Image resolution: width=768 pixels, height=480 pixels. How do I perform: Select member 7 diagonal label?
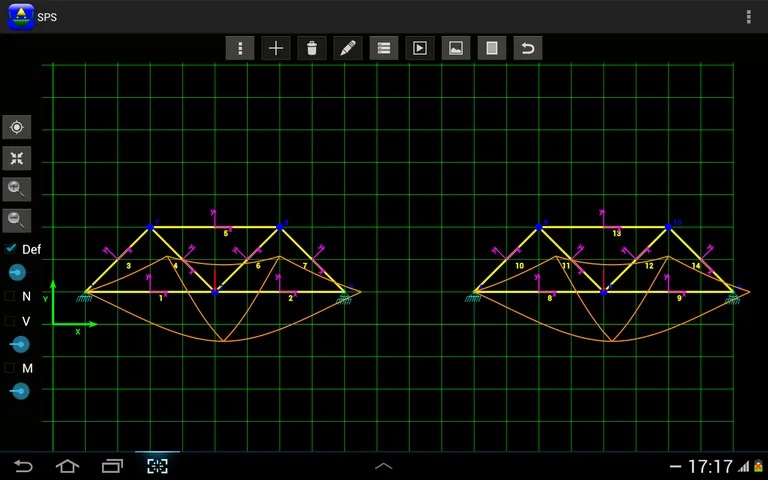click(305, 266)
